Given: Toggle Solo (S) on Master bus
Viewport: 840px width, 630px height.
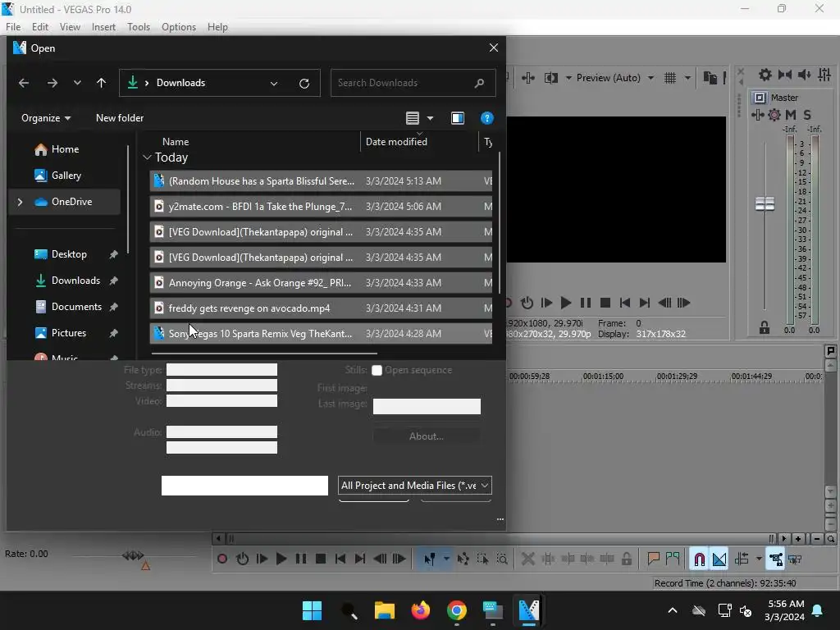Looking at the screenshot, I should 807,114.
